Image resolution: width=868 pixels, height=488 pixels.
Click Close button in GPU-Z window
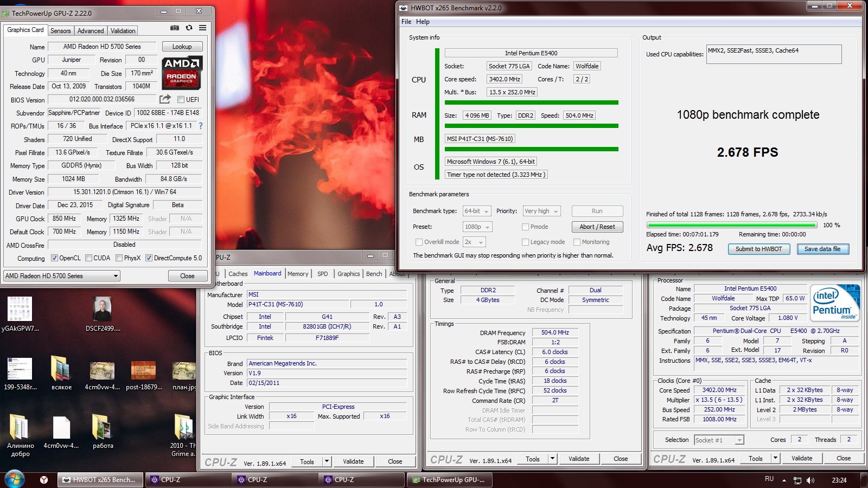coord(187,276)
